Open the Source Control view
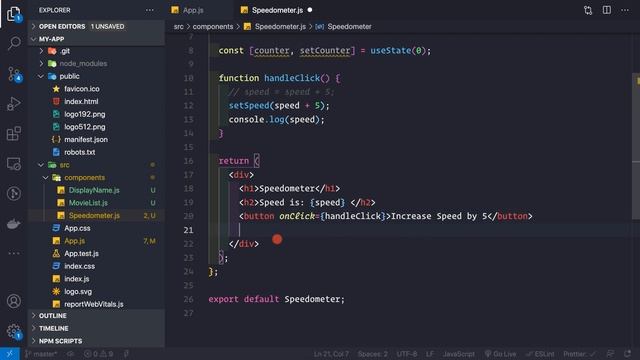This screenshot has height=360, width=640. point(14,74)
